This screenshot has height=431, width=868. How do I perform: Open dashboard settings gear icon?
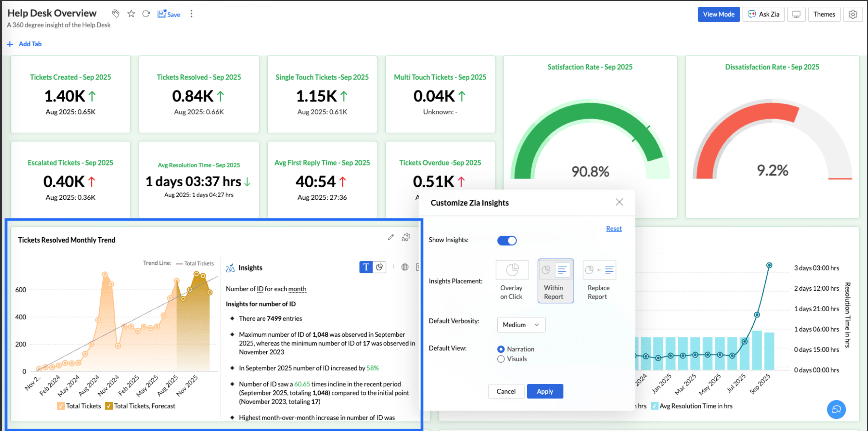(x=853, y=14)
